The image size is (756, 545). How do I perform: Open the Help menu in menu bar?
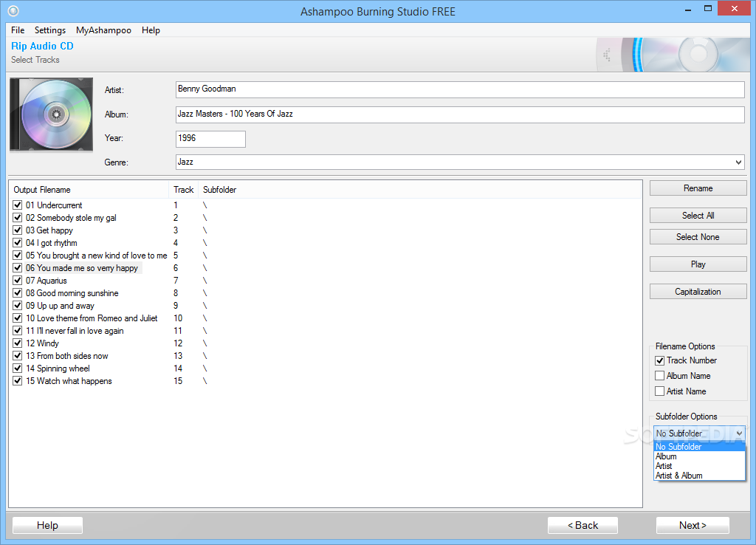151,30
